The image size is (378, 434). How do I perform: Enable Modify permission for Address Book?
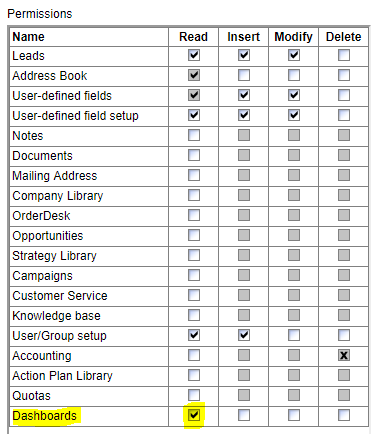click(x=294, y=75)
